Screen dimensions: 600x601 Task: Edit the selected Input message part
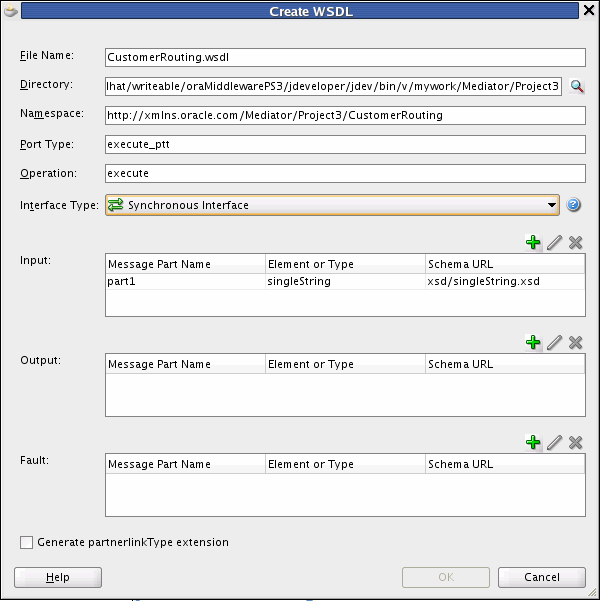(554, 242)
